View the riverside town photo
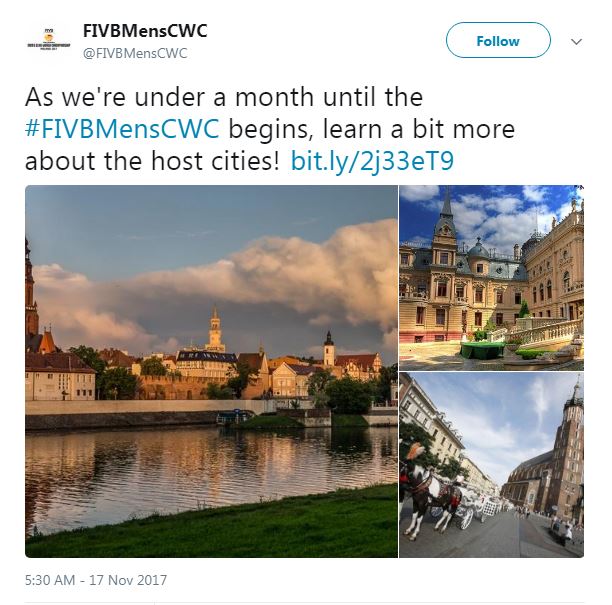The width and height of the screenshot is (612, 605). 212,371
